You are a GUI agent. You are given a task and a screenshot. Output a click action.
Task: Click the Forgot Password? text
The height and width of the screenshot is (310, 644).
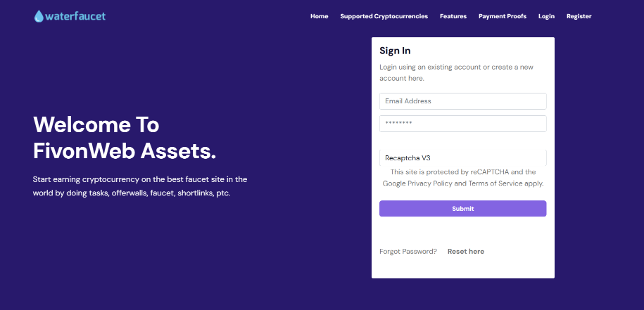click(x=408, y=252)
